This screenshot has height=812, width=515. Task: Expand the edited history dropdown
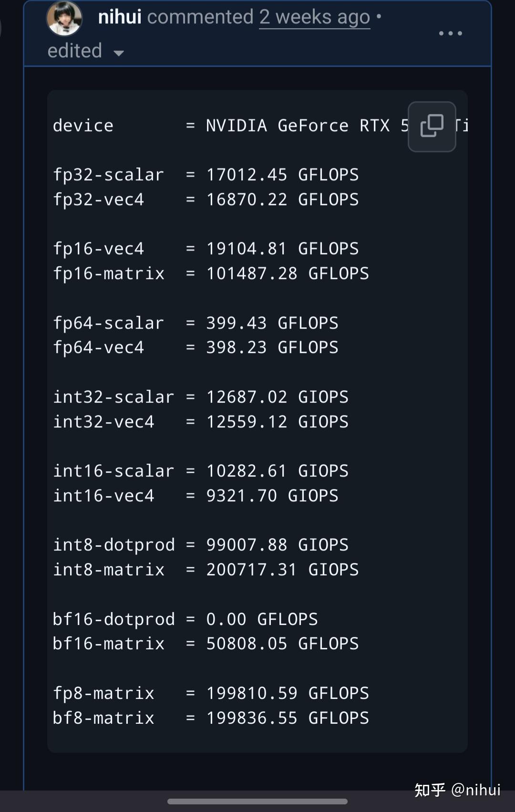[x=86, y=51]
